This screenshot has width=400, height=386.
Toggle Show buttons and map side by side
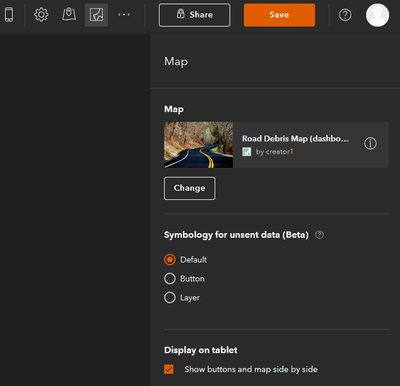[x=169, y=369]
